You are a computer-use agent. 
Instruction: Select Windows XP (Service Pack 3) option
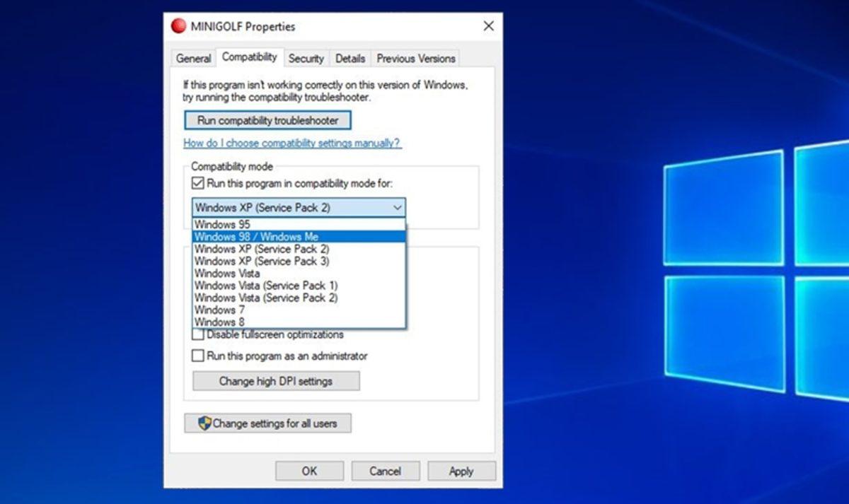pos(262,261)
